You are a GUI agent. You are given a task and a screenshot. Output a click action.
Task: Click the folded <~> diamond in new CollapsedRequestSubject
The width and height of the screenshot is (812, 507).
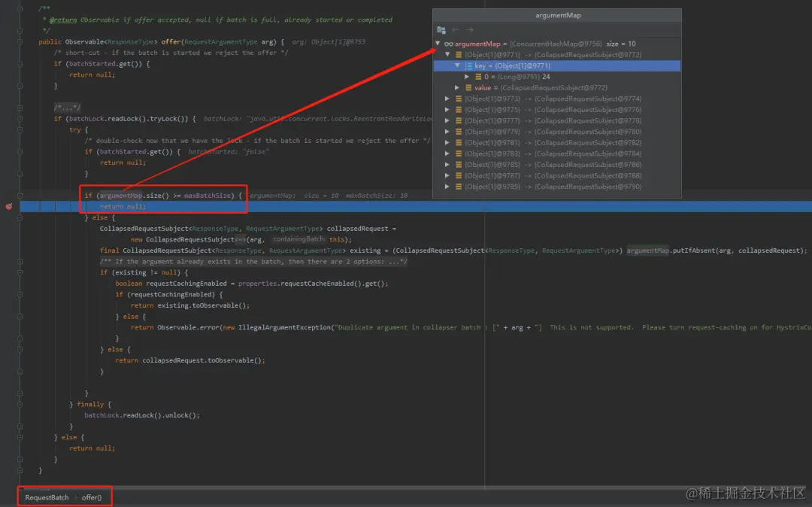coord(241,239)
